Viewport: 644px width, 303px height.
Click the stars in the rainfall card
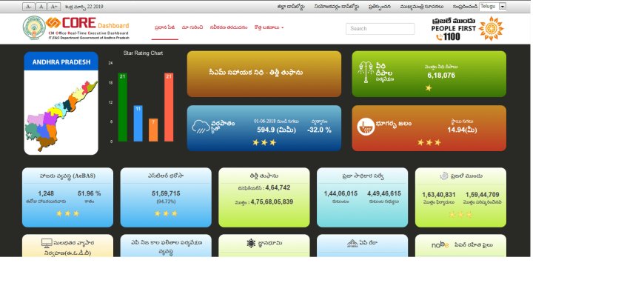pos(264,142)
